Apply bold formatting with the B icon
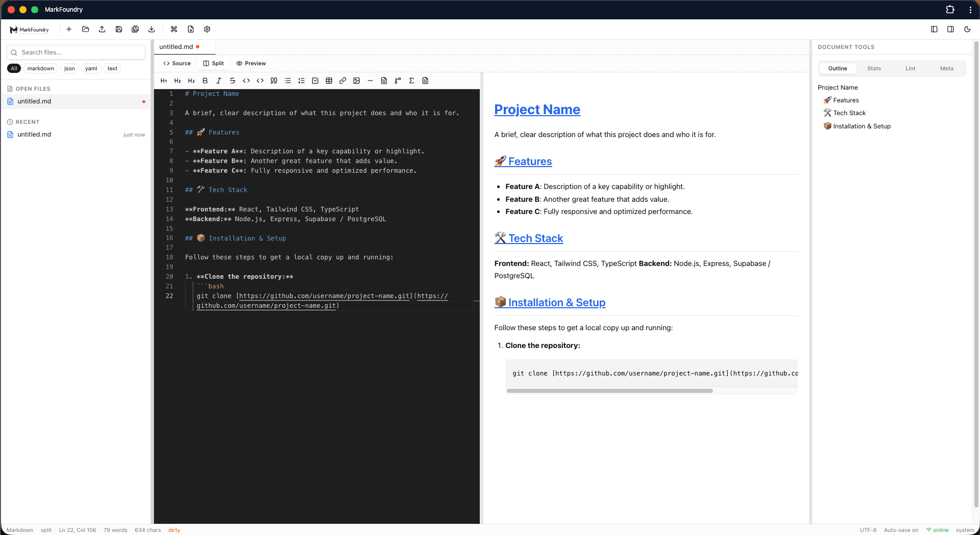The image size is (980, 535). (205, 81)
